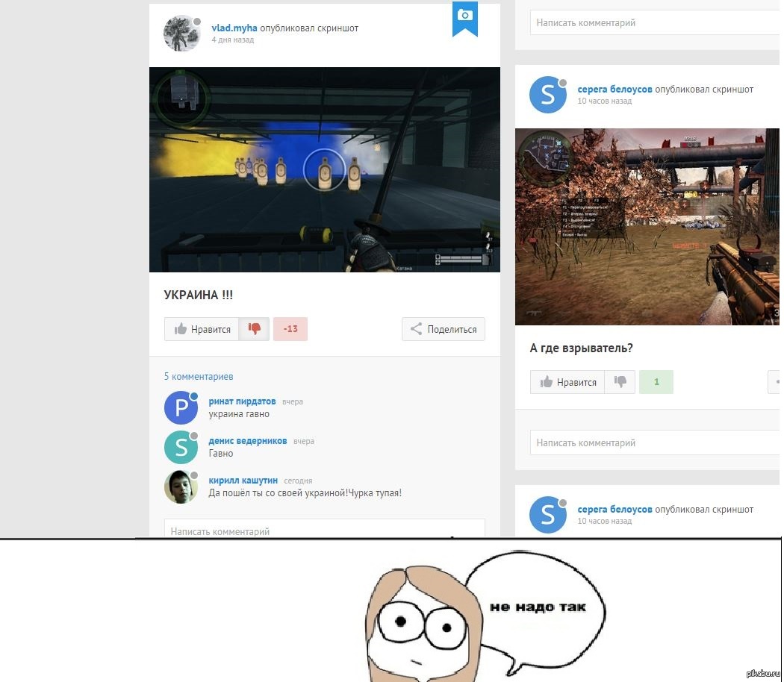Open ринат пирдатов commenter name link
Screen dimensions: 784x682
click(242, 401)
